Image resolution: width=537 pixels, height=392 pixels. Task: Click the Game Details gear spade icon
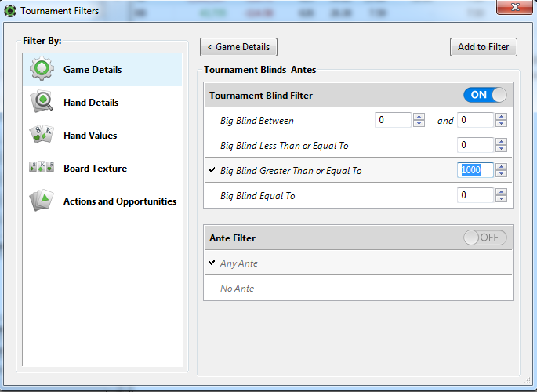pyautogui.click(x=42, y=69)
